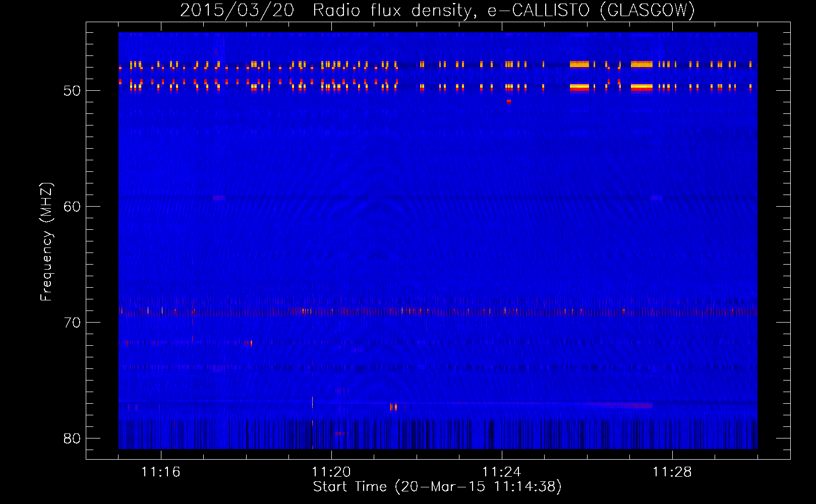Screen dimensions: 816x504
Task: Click the "Frequency (MHZ)" axis label
Action: pyautogui.click(x=46, y=242)
